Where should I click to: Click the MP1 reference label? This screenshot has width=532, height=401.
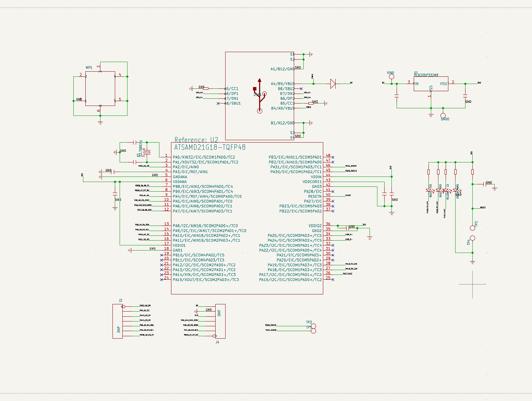point(89,68)
